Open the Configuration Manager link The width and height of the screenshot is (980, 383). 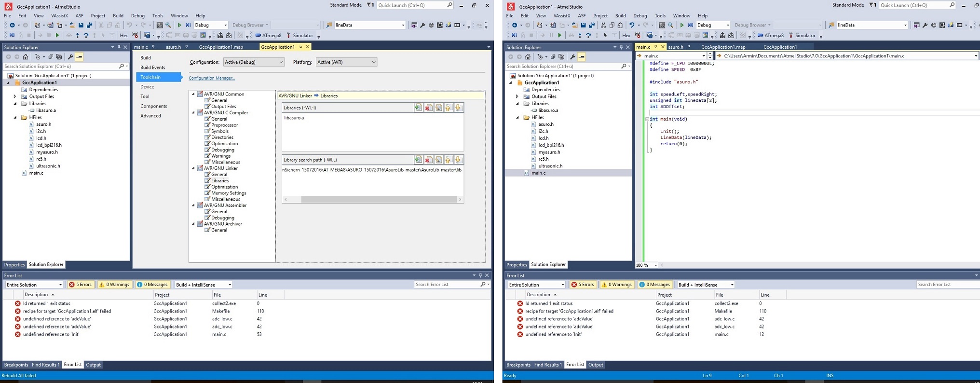(212, 78)
